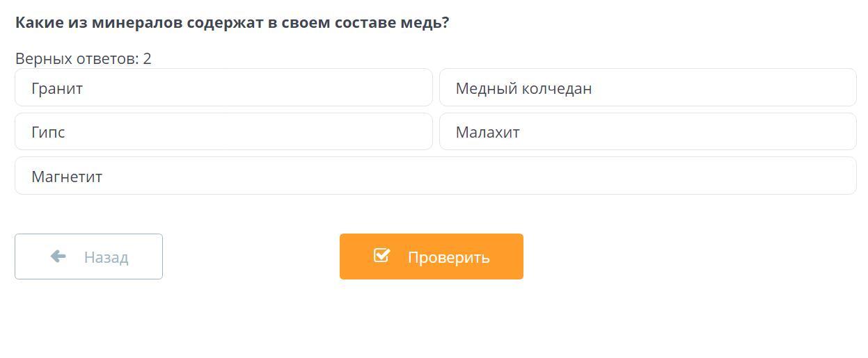Screen dimensions: 868x358
Task: Click the empty right side of Магнетит row
Action: click(x=696, y=176)
